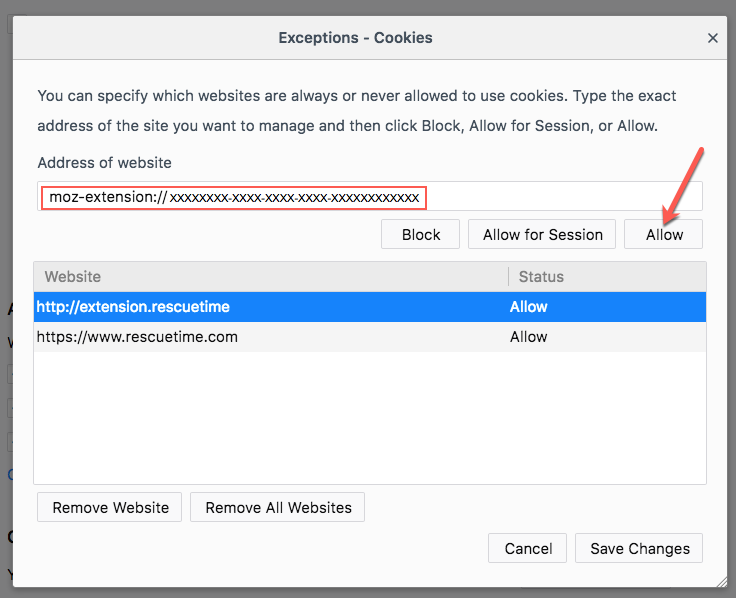The width and height of the screenshot is (736, 598).
Task: Select the http://extension.rescuetime row
Action: [x=270, y=307]
